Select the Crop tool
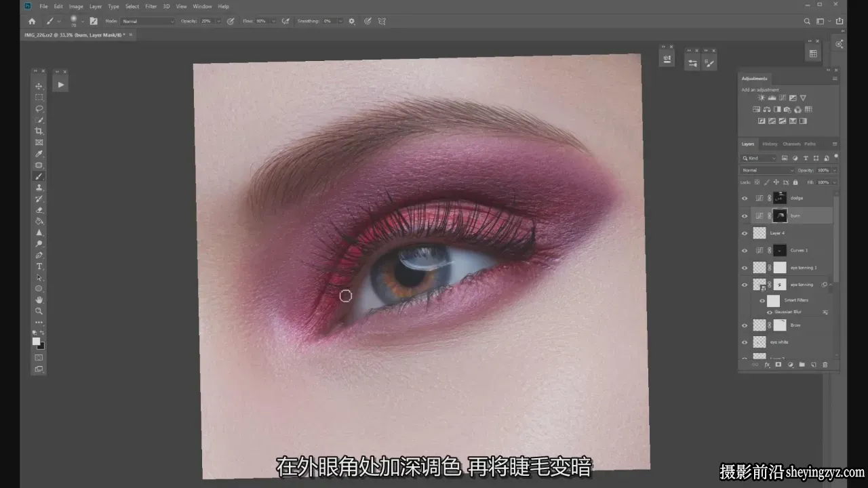The image size is (868, 488). pos(39,131)
